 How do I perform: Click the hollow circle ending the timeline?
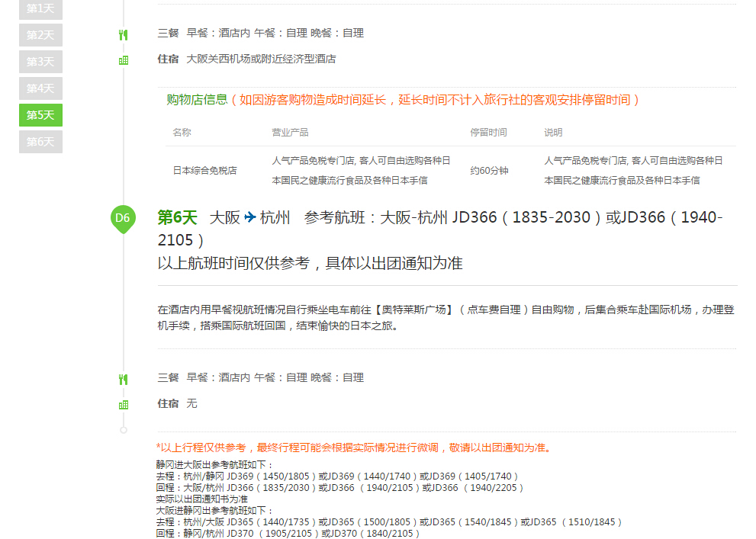click(x=124, y=430)
